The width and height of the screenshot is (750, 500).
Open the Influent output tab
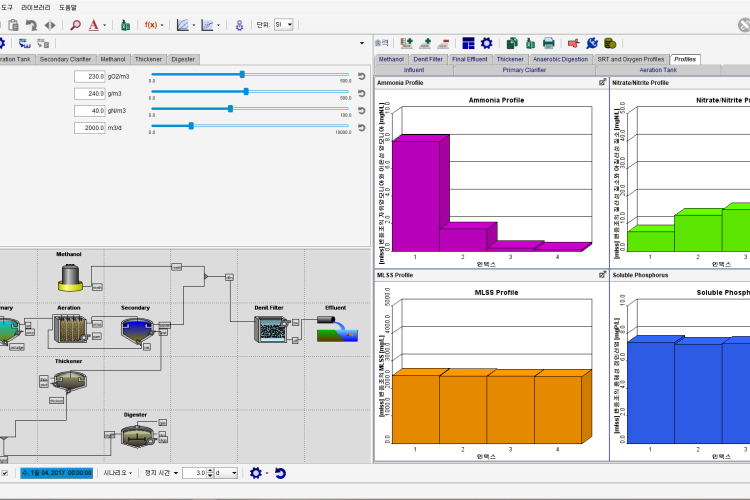point(414,70)
